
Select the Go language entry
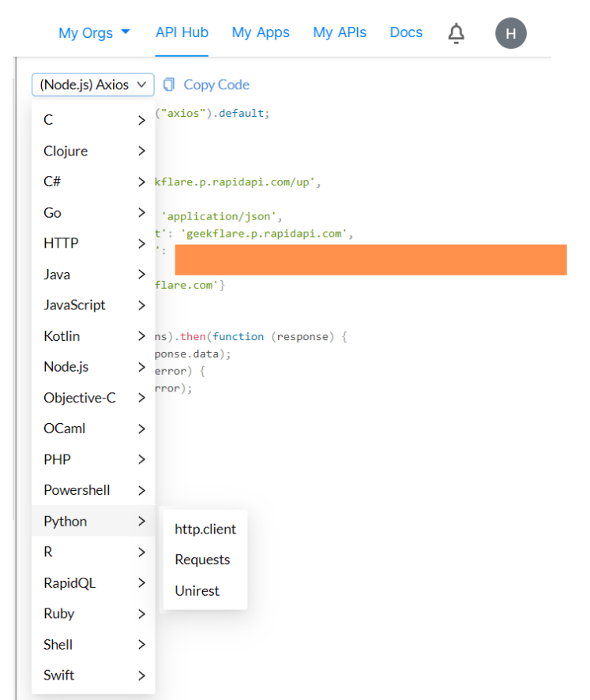coord(52,213)
